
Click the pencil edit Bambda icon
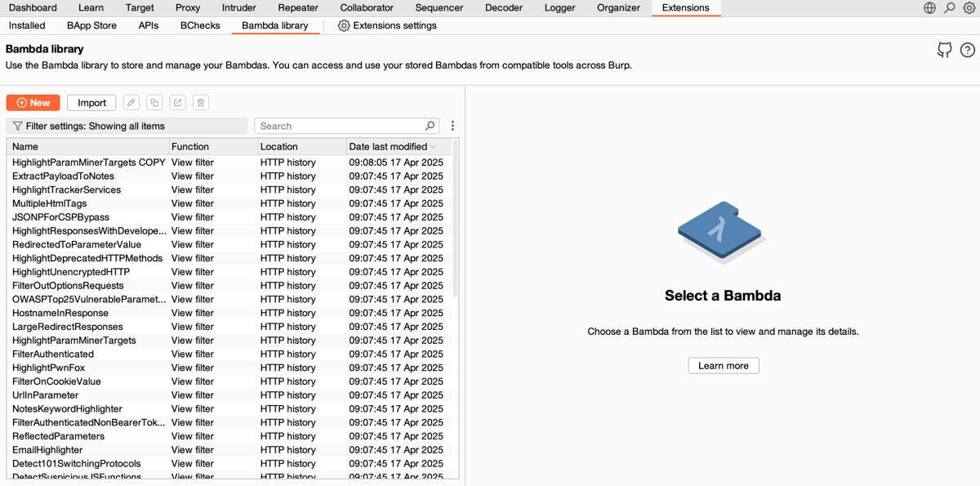131,103
